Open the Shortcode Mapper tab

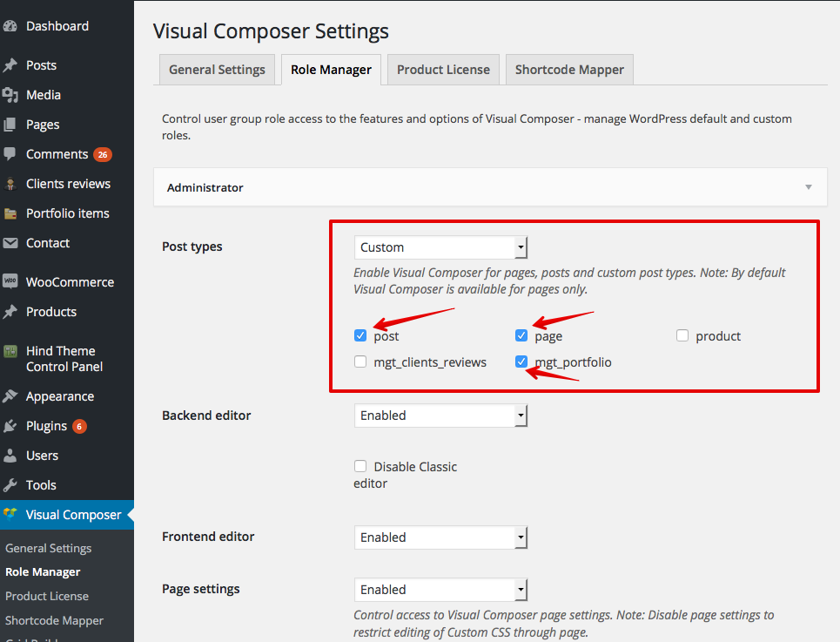[x=569, y=70]
